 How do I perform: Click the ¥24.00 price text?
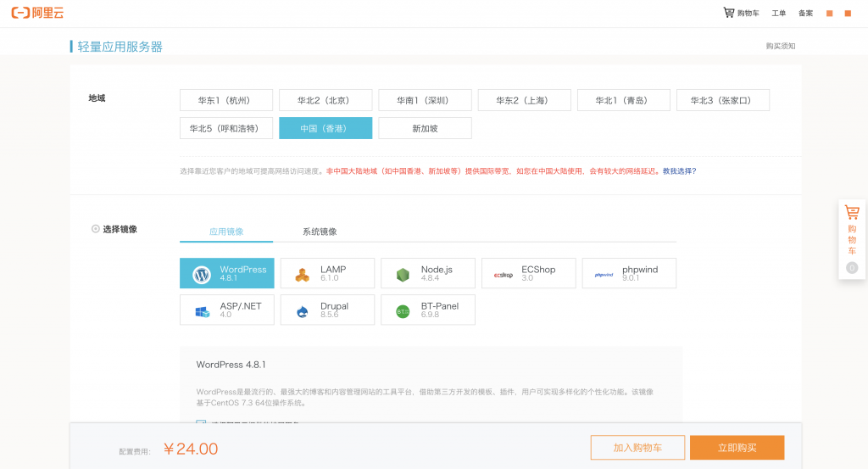pyautogui.click(x=191, y=449)
